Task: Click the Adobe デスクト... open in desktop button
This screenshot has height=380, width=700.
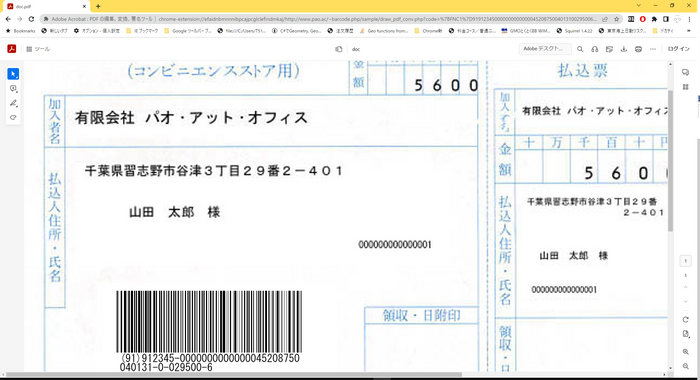Action: (545, 49)
